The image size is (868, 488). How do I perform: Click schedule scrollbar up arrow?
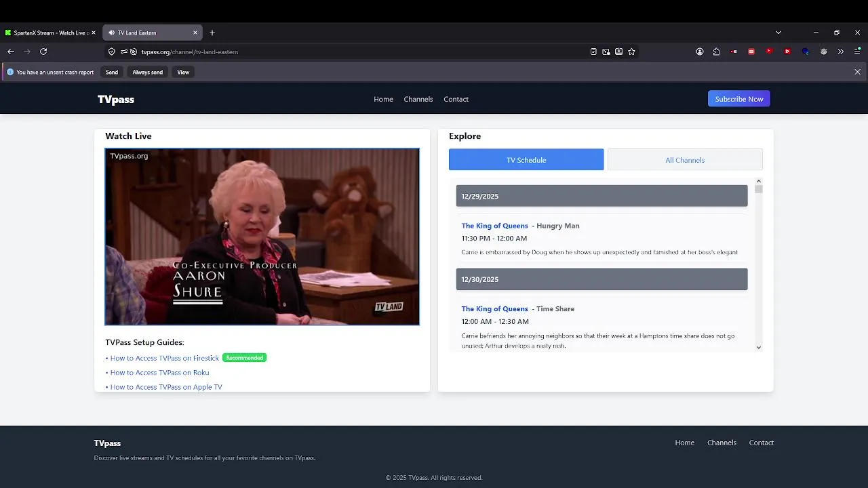[x=758, y=182]
